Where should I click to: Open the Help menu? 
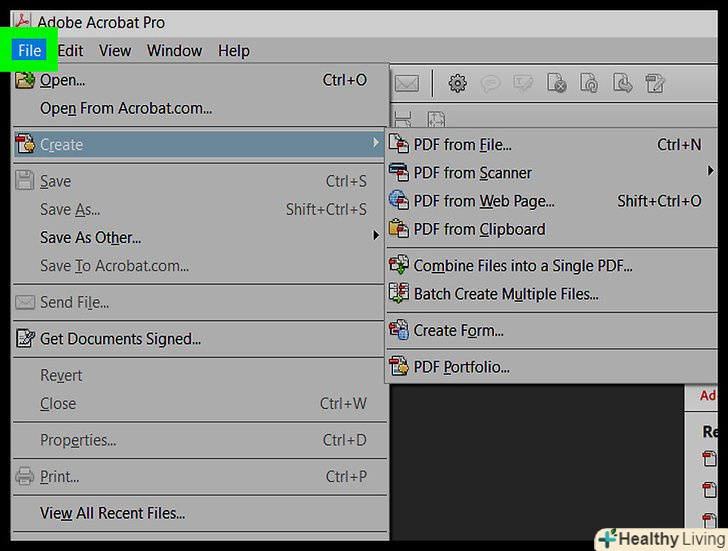click(x=234, y=50)
